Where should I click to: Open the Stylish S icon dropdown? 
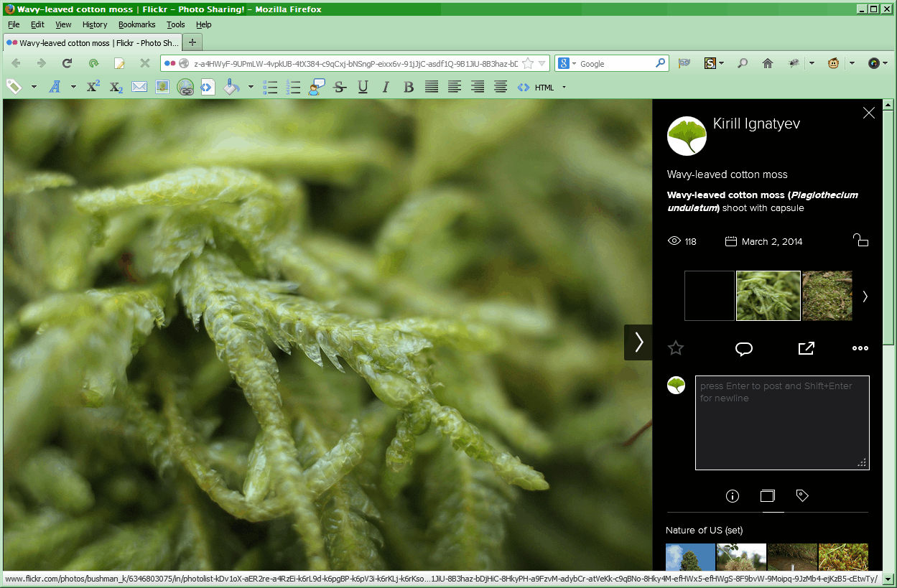pos(721,63)
